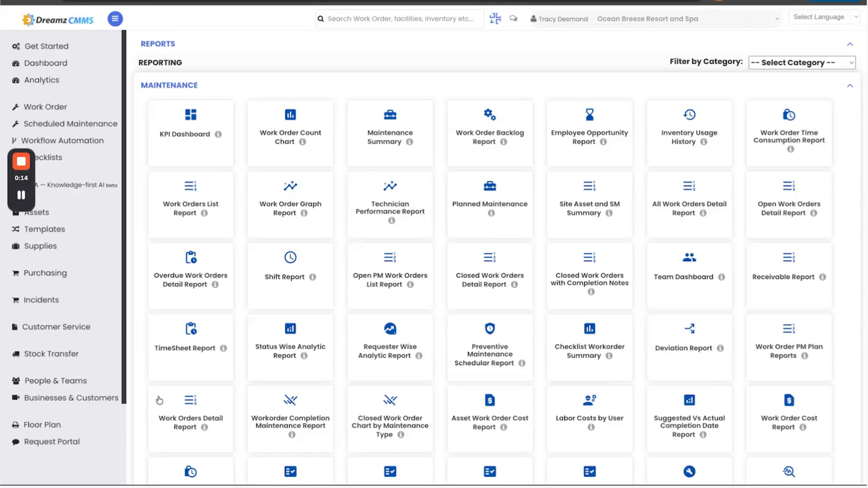
Task: Open Workflow Automation in sidebar
Action: point(62,141)
